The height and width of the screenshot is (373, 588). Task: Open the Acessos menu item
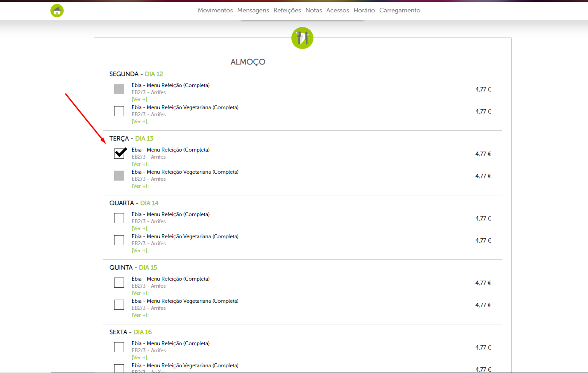(337, 10)
